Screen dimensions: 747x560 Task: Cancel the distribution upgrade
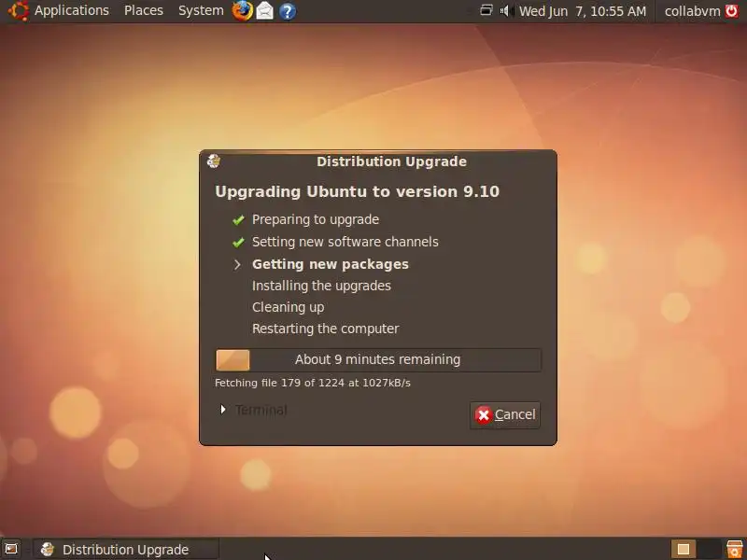(x=505, y=414)
